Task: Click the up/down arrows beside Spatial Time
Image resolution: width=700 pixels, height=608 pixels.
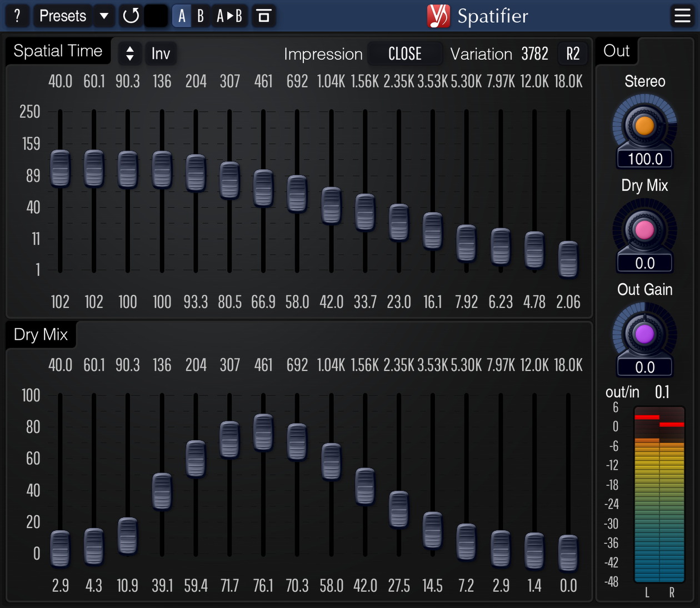Action: 129,53
